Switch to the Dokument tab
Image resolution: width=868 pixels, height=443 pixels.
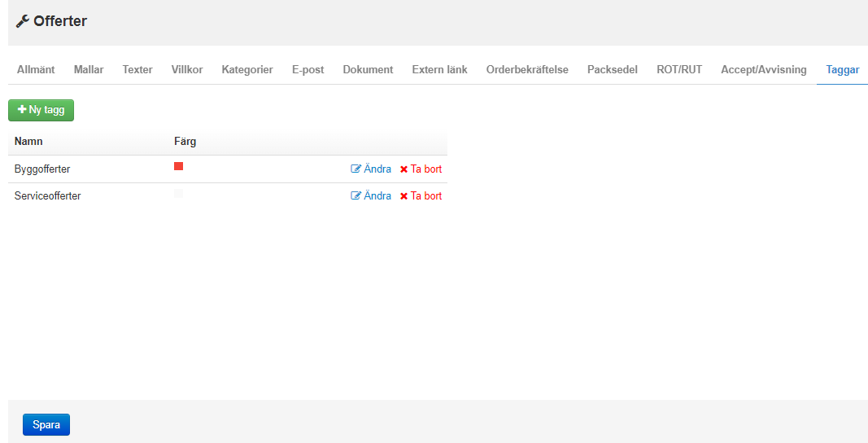click(369, 70)
